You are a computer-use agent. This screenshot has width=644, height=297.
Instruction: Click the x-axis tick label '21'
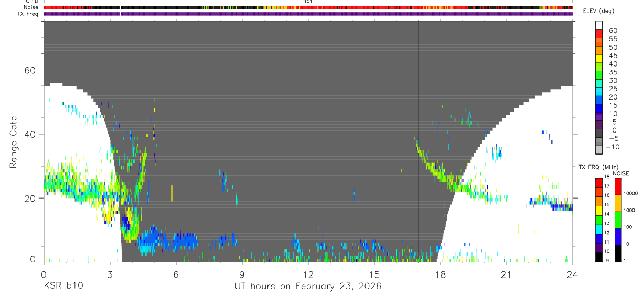tap(506, 274)
